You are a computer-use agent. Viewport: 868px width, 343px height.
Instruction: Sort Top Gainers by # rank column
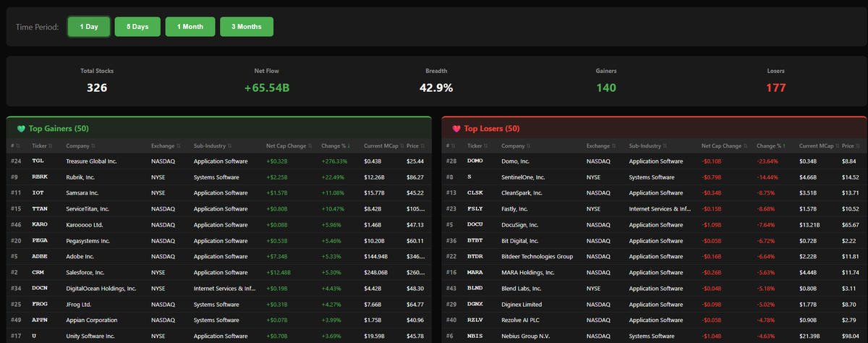pos(14,145)
